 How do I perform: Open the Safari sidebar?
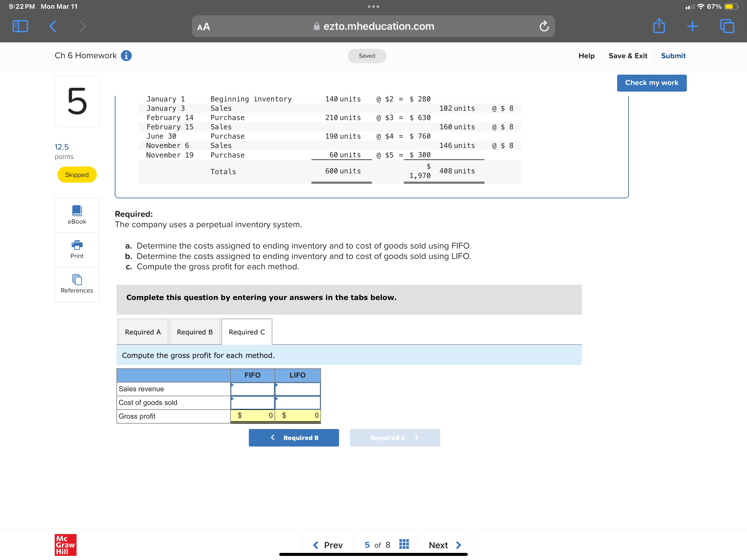pyautogui.click(x=20, y=26)
